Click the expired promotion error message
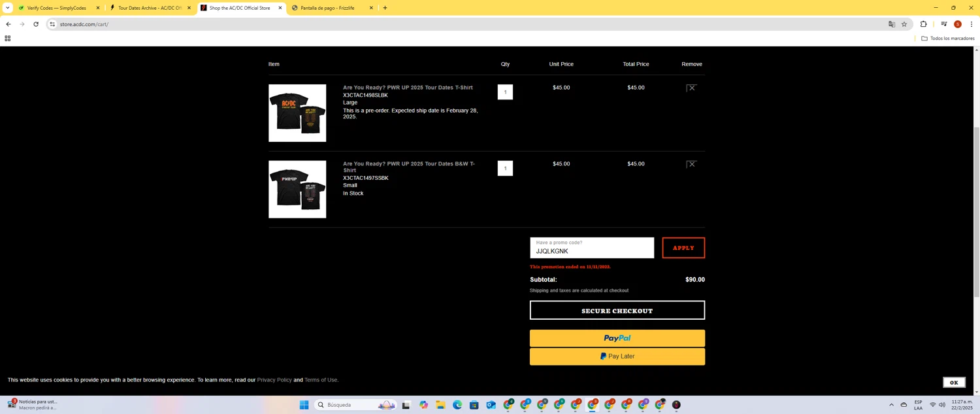The image size is (980, 414). coord(570,267)
